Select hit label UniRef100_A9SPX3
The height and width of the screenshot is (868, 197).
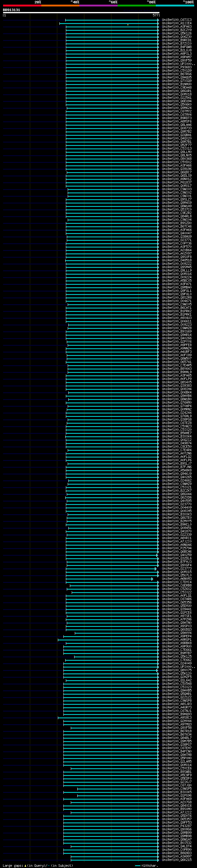176,626
